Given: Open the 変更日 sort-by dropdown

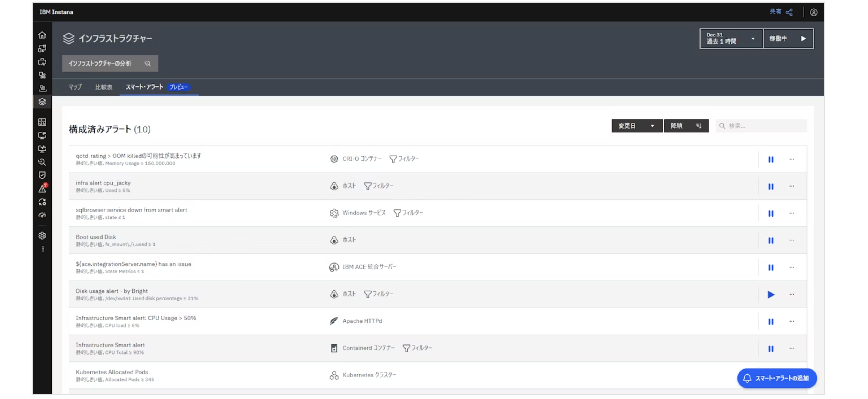Looking at the screenshot, I should (x=636, y=126).
